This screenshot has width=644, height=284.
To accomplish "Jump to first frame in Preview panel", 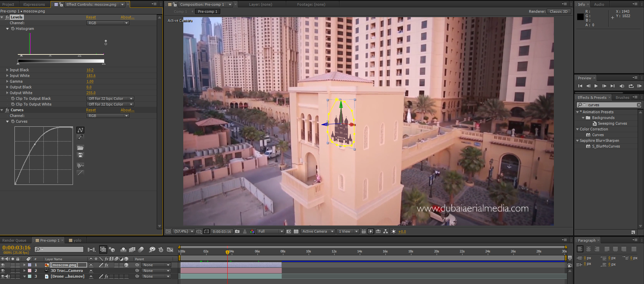I will [580, 86].
